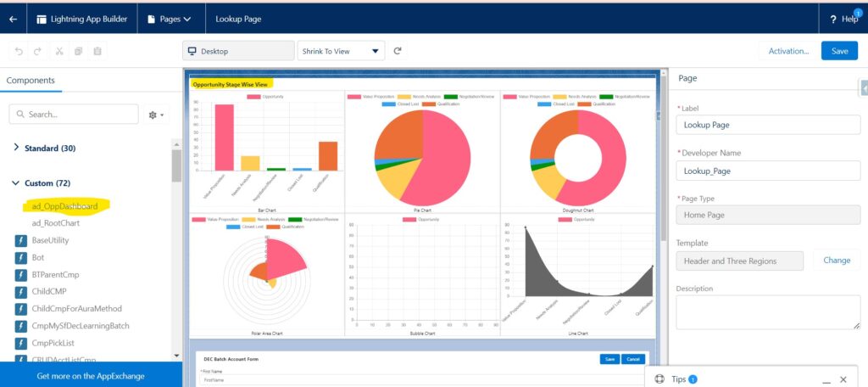The image size is (868, 387).
Task: Select the ad_OppDashboard component
Action: [x=64, y=206]
